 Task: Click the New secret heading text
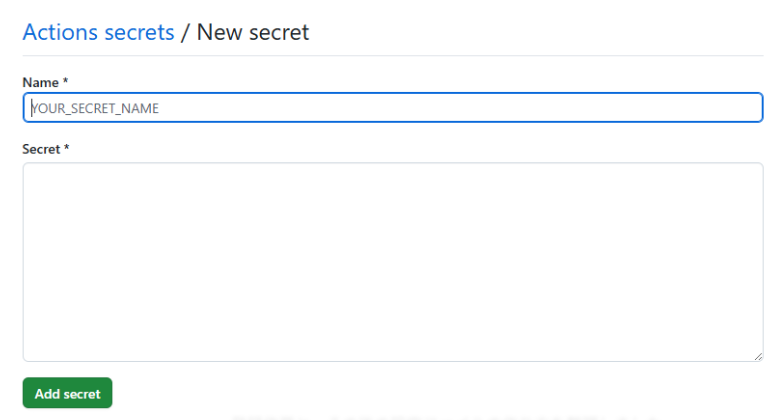pyautogui.click(x=253, y=32)
